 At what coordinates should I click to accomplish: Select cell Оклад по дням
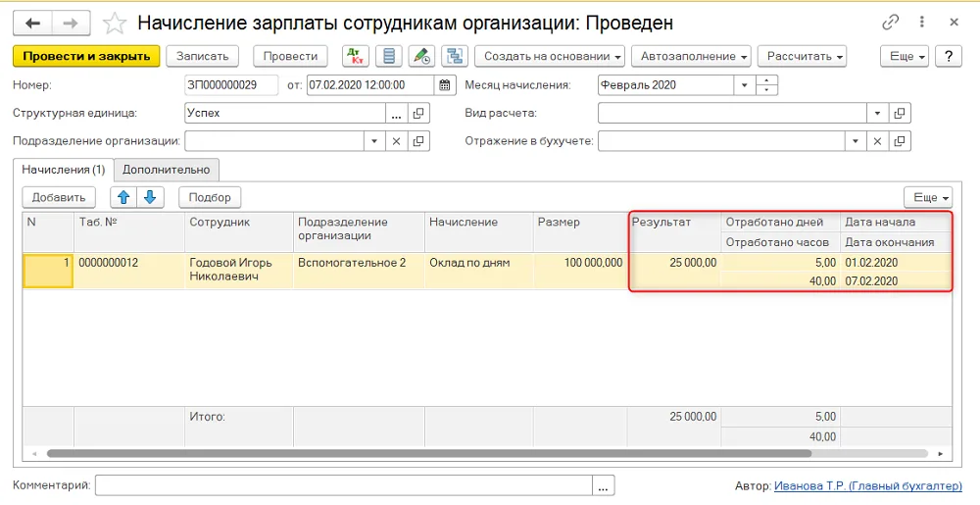479,271
